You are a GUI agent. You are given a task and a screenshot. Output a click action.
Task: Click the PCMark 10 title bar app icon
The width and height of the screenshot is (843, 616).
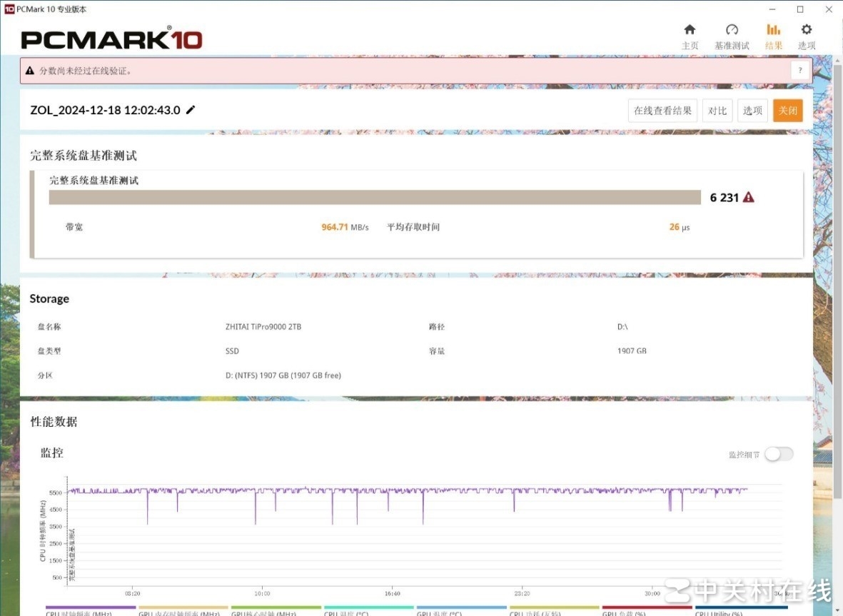click(x=9, y=9)
